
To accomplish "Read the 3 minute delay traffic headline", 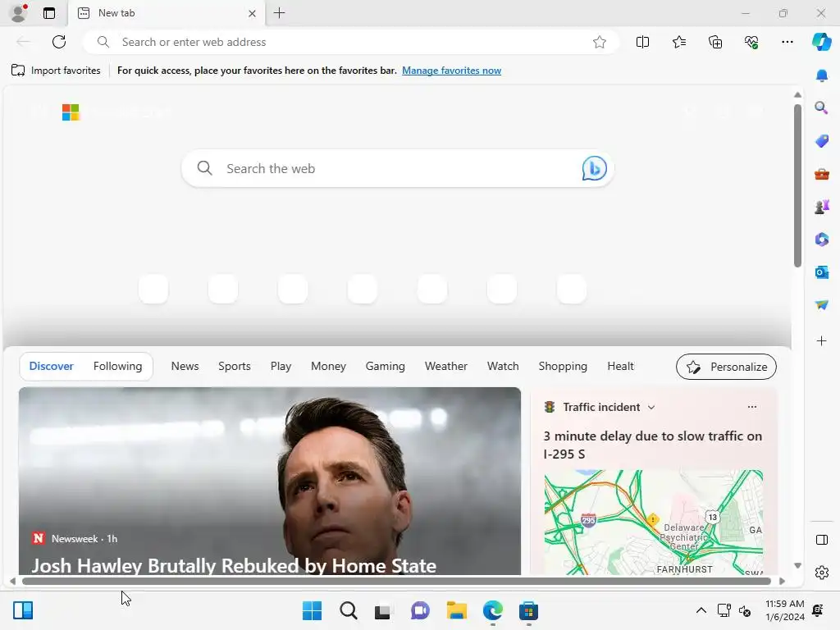I will pos(652,445).
